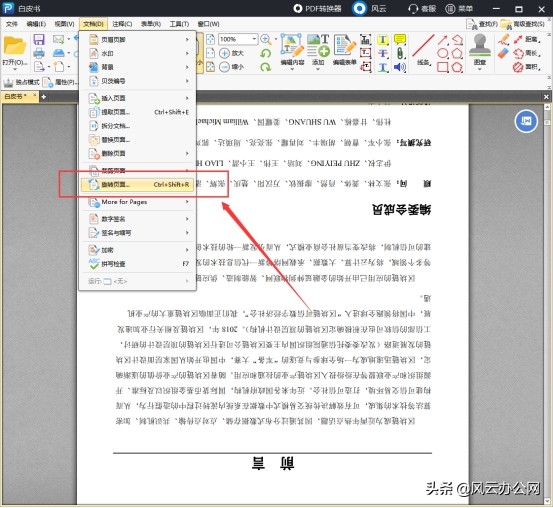
Task: Select the red rectangle shape tool
Action: point(443,67)
